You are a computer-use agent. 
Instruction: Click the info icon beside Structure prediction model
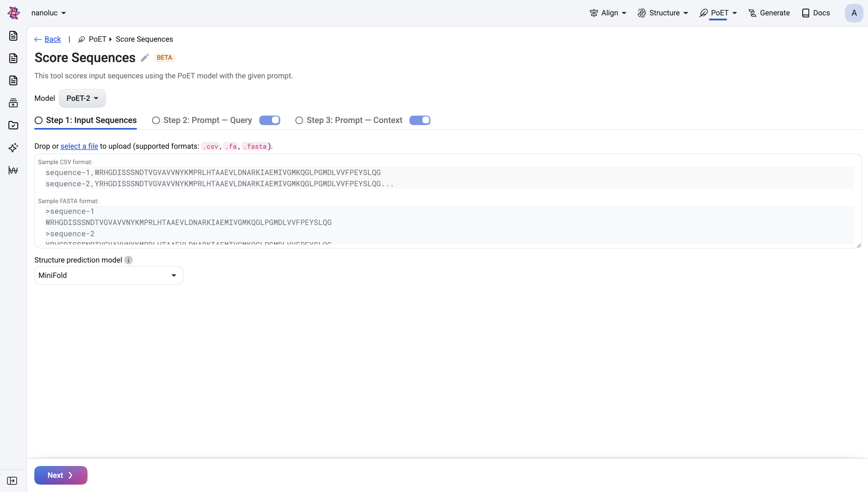(128, 260)
